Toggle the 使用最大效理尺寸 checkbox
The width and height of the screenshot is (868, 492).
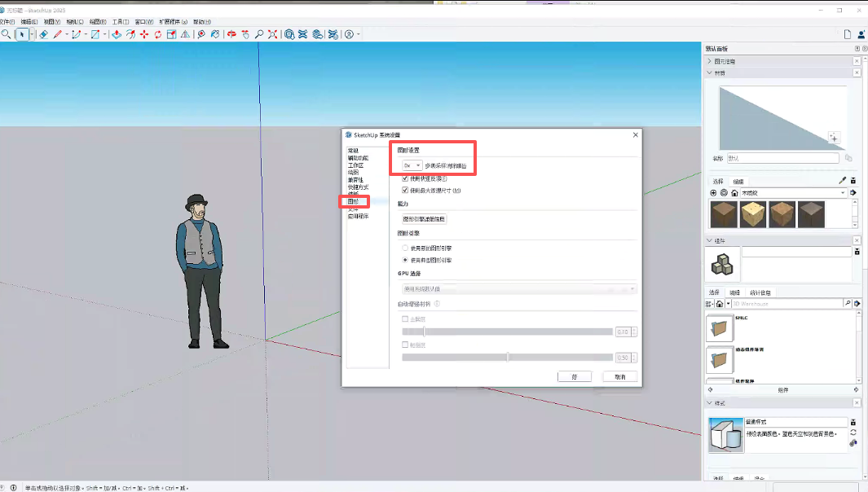point(405,190)
